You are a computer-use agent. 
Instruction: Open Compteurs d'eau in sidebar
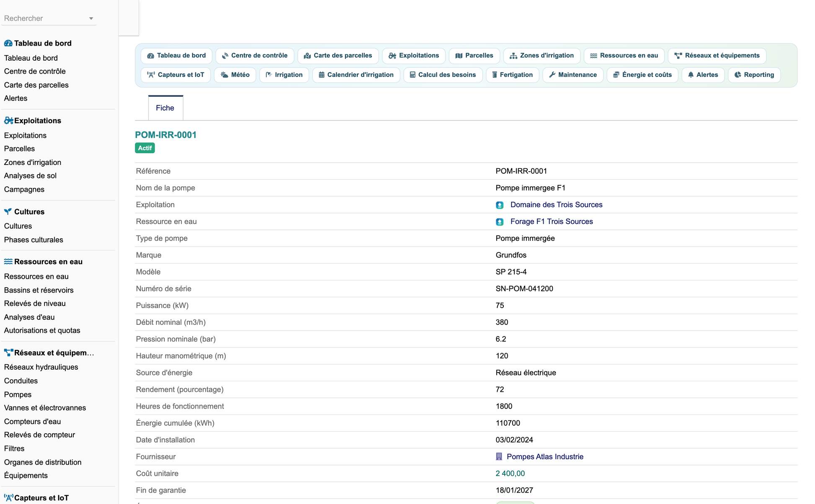[x=32, y=422]
